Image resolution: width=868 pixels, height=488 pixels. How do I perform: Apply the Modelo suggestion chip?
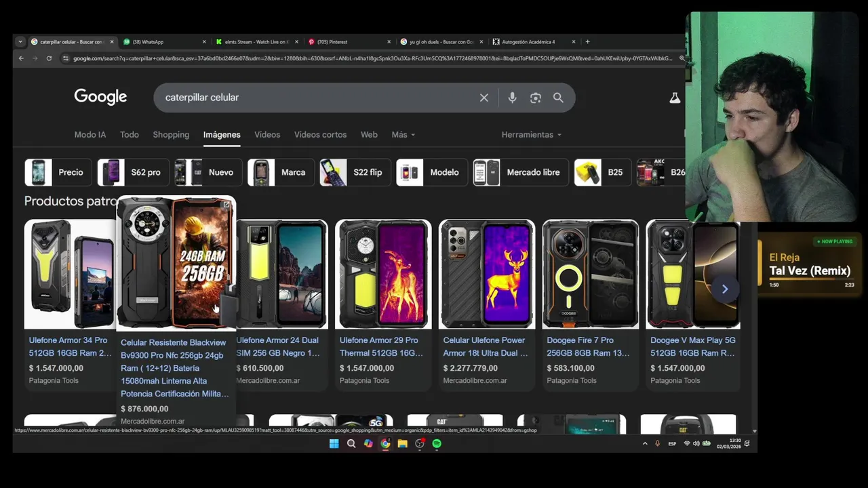pos(432,173)
